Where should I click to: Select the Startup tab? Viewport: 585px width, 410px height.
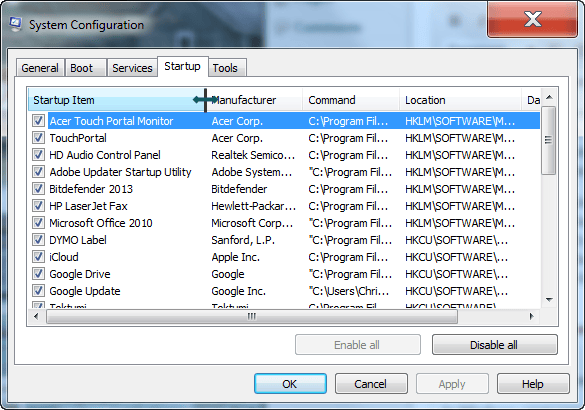click(182, 66)
